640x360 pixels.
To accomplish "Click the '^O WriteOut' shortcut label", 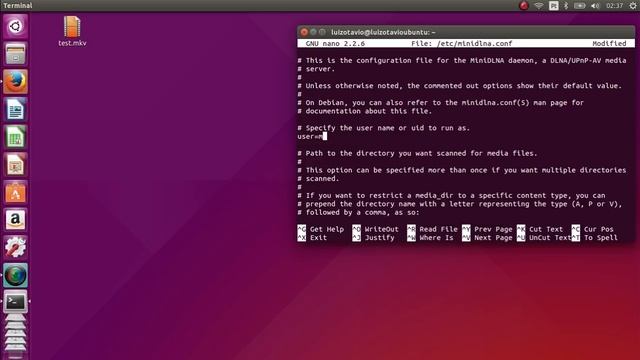I will 376,229.
